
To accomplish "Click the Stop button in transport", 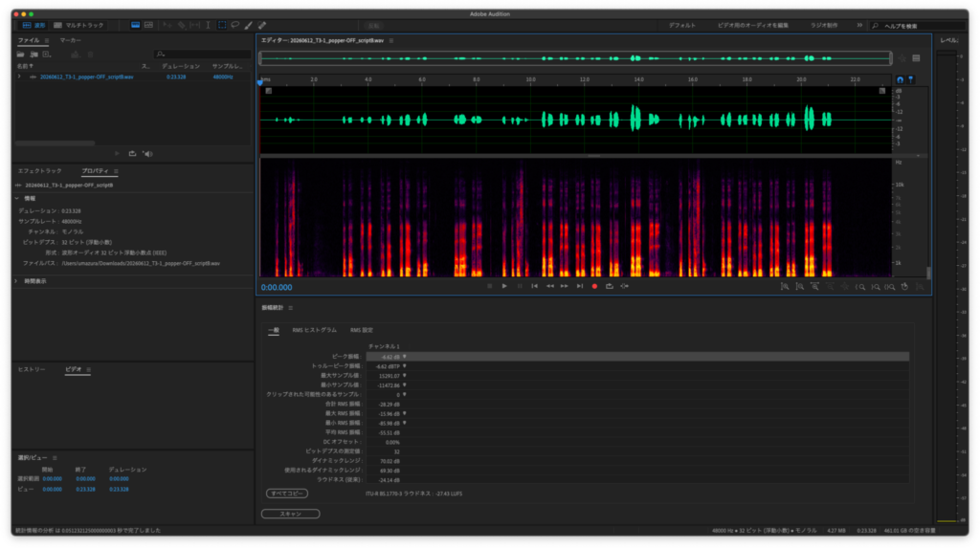I will 489,286.
